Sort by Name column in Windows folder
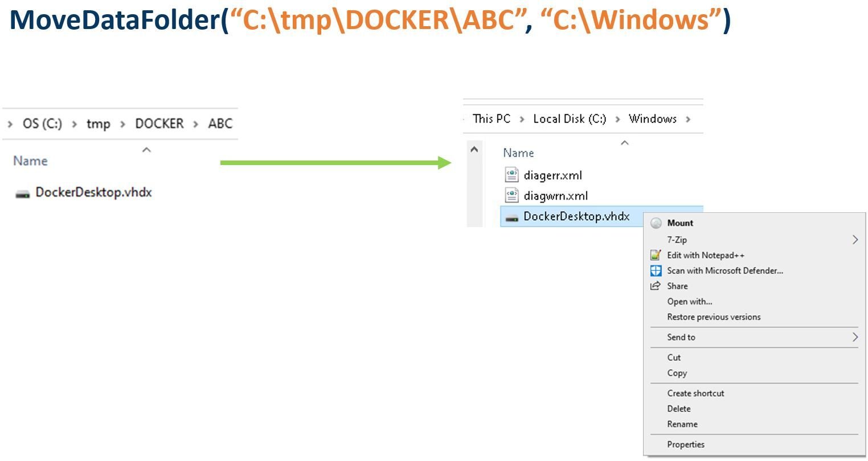The image size is (868, 461). [518, 153]
